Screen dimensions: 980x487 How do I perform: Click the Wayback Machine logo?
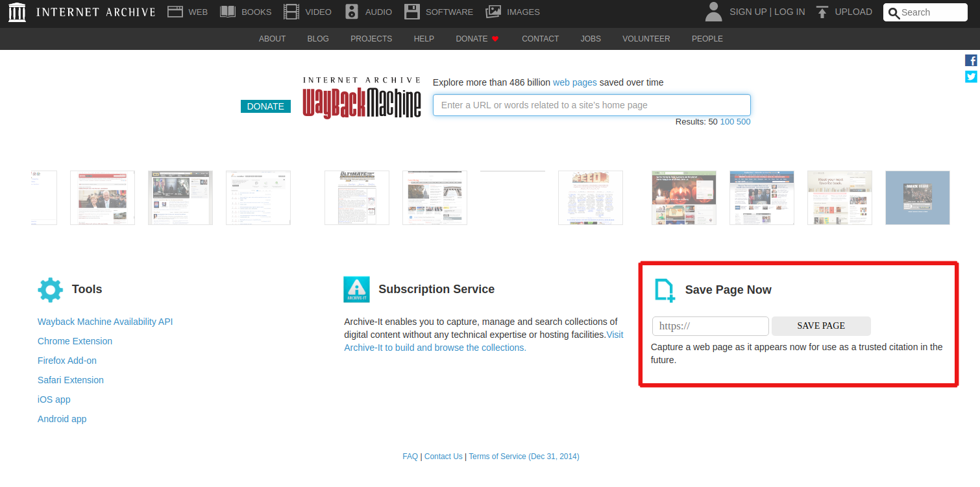point(361,98)
